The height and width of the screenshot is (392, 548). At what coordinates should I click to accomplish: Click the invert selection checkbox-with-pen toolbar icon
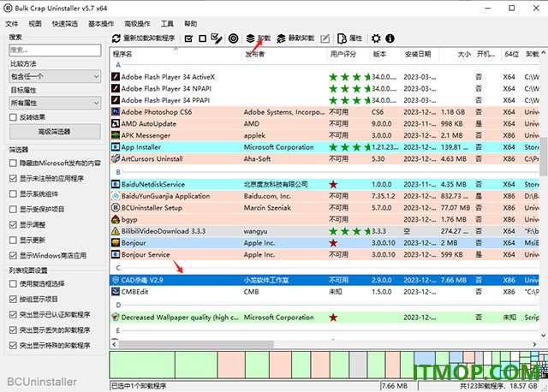(217, 39)
